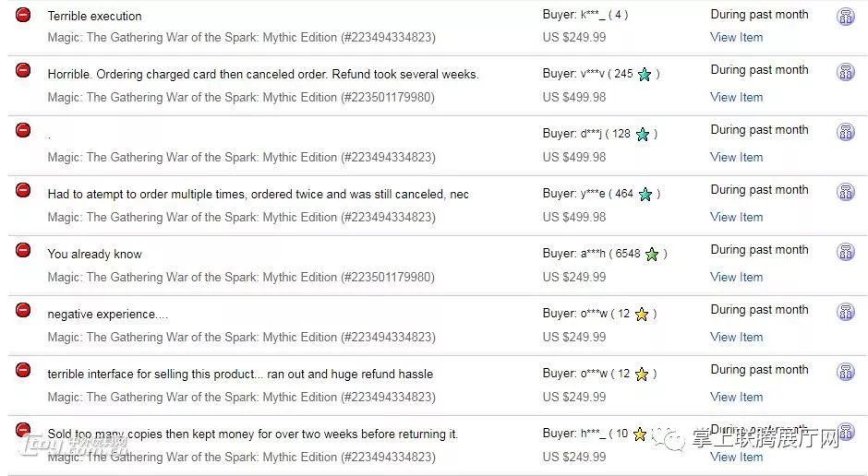Open View Item for the "You already know" review
Viewport: 868px width, 476px height.
pos(736,277)
